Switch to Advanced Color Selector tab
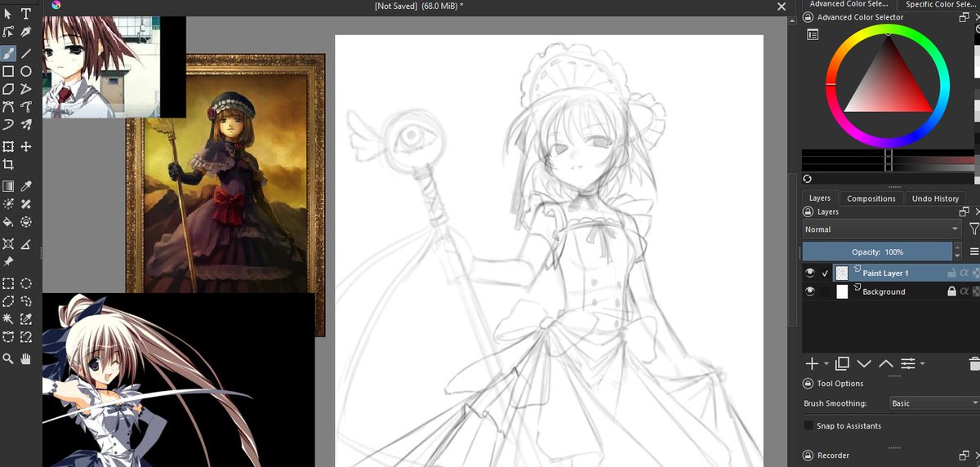 (x=849, y=4)
